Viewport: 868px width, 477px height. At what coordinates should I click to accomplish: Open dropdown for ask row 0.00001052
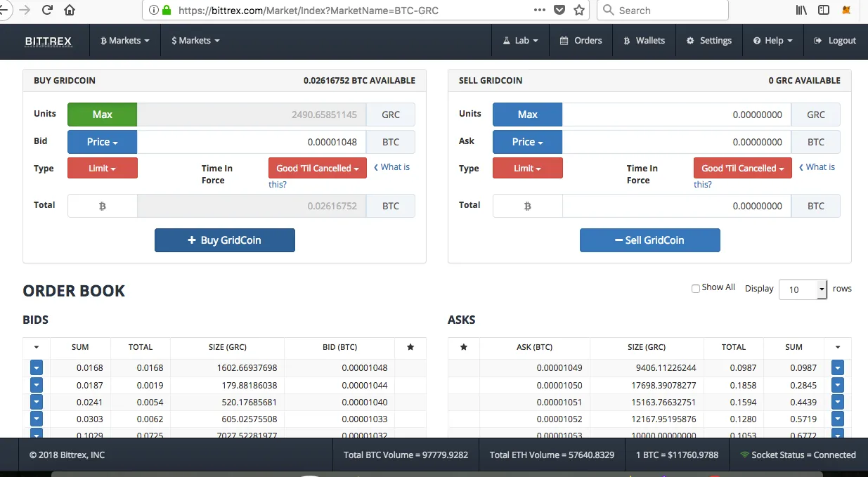[837, 419]
